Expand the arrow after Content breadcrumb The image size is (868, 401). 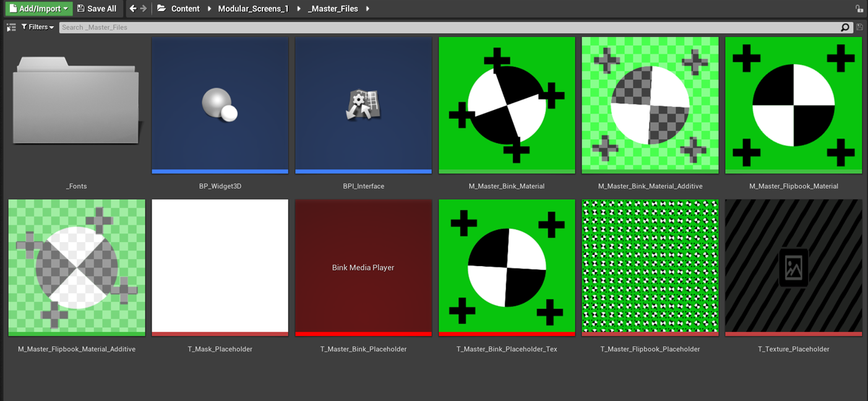(209, 9)
